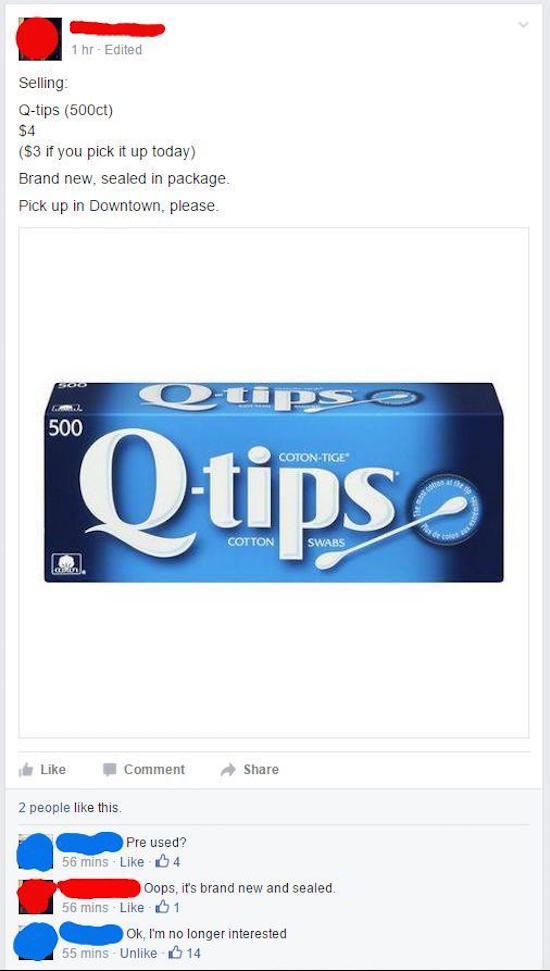View the post's Edited history
Image resolution: width=550 pixels, height=971 pixels.
123,50
